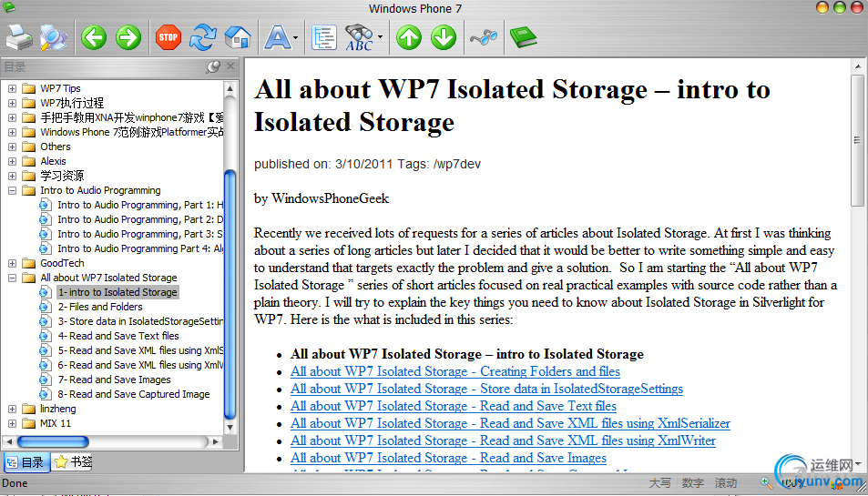The image size is (868, 496).
Task: Select 2- Files and Folders topic
Action: pos(100,307)
